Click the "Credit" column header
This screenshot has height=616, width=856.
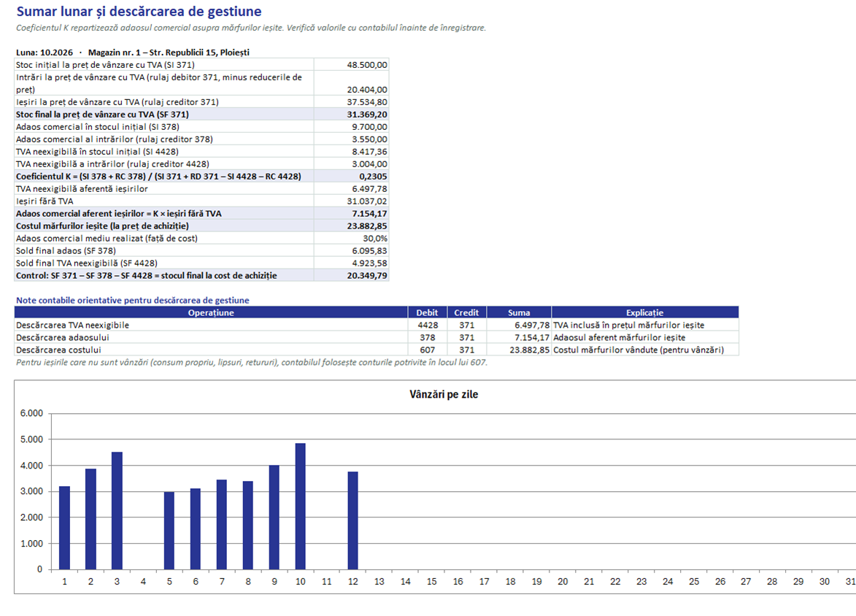(466, 312)
